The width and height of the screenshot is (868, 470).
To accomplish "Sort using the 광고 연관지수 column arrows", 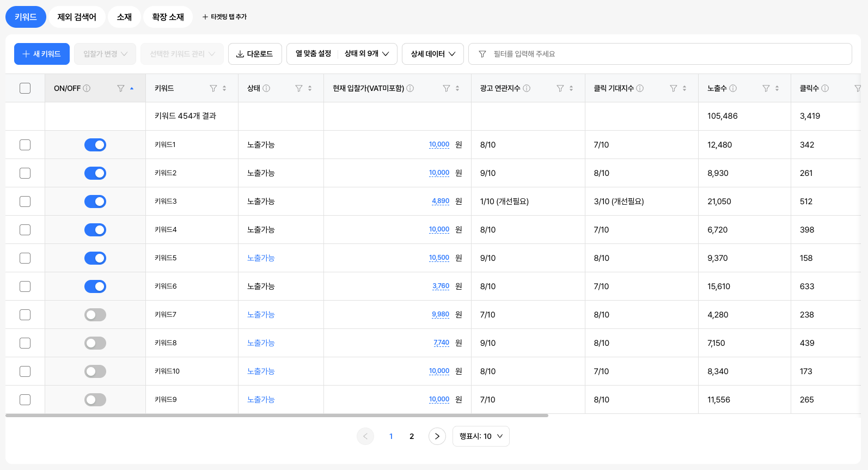I will (x=571, y=88).
